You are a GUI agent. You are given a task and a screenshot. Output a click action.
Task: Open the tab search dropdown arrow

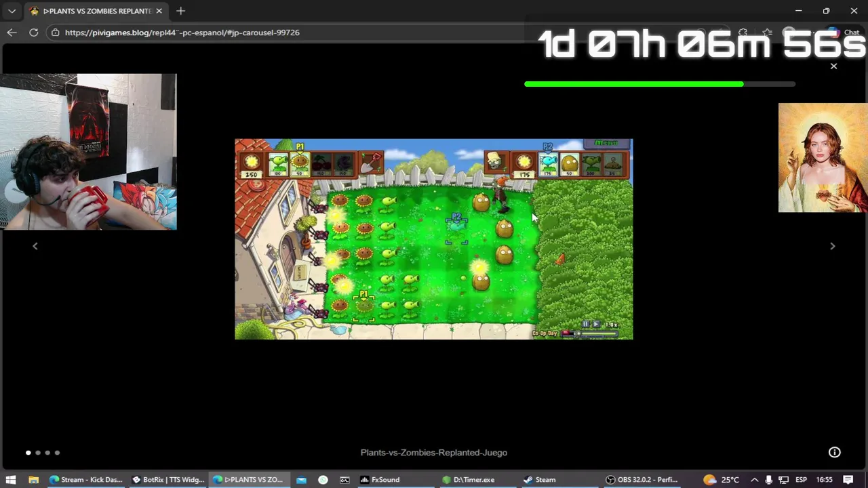coord(12,11)
